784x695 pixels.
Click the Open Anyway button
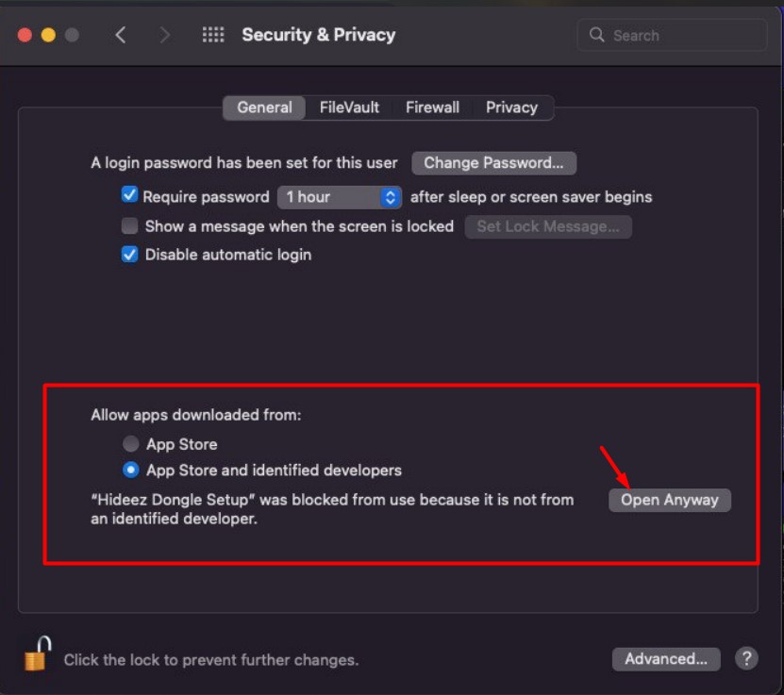click(670, 500)
